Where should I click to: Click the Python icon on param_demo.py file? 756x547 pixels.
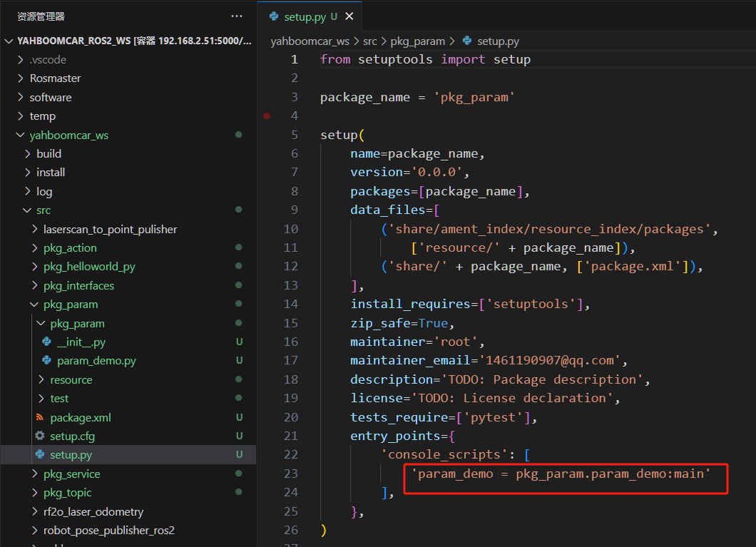coord(47,361)
